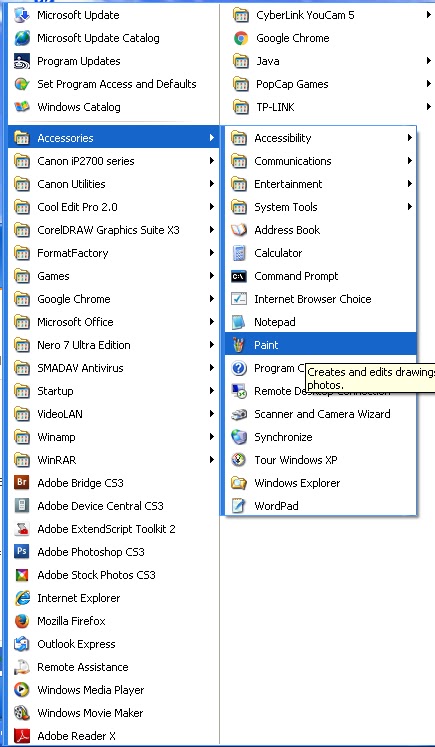Click the Java folder label

tap(268, 61)
